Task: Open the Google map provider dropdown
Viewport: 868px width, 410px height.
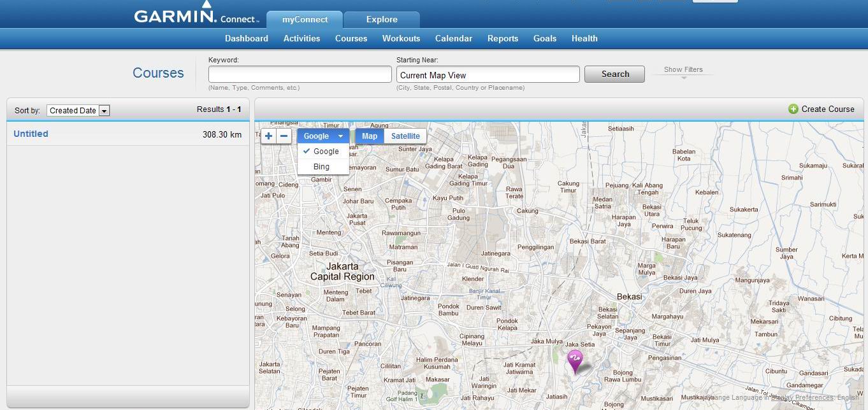Action: pyautogui.click(x=323, y=136)
